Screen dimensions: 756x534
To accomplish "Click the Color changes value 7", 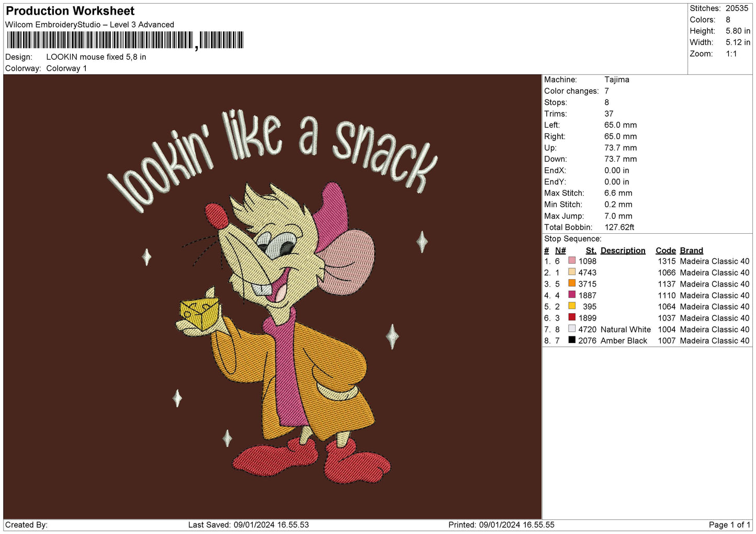I will [607, 91].
